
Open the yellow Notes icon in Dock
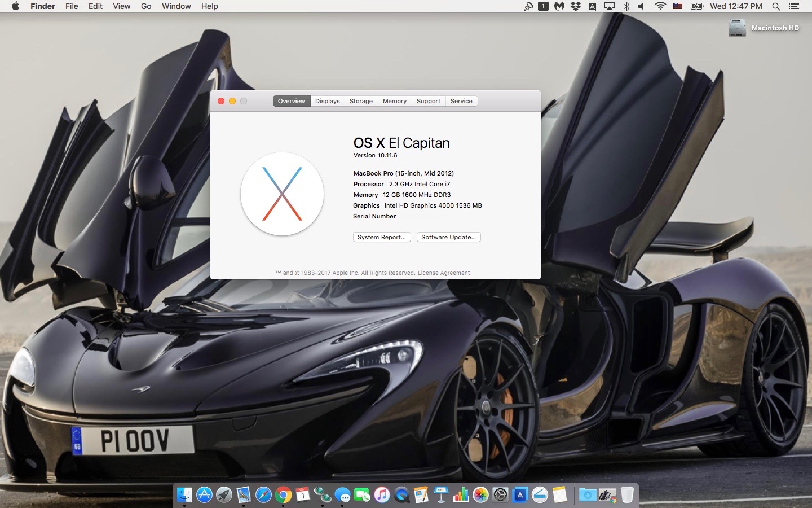click(559, 495)
